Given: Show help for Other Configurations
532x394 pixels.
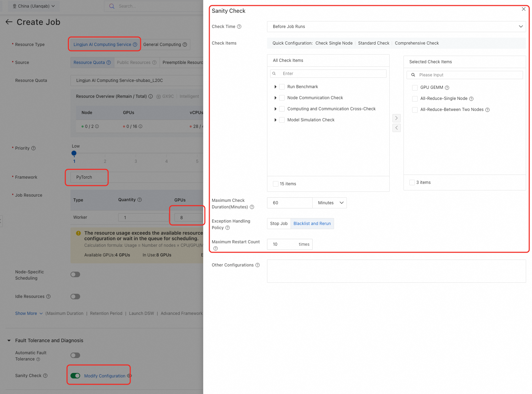Looking at the screenshot, I should [257, 265].
